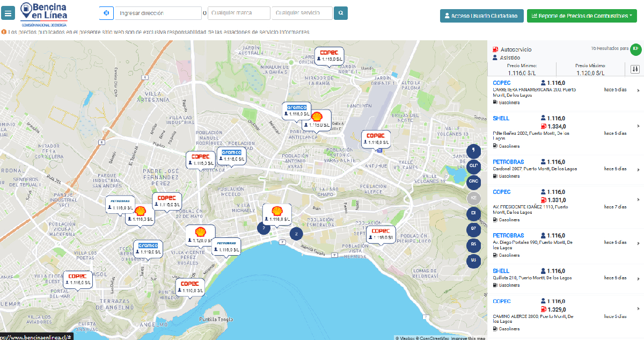
Task: Toggle the DI diesel fuel filter
Action: pyautogui.click(x=473, y=213)
